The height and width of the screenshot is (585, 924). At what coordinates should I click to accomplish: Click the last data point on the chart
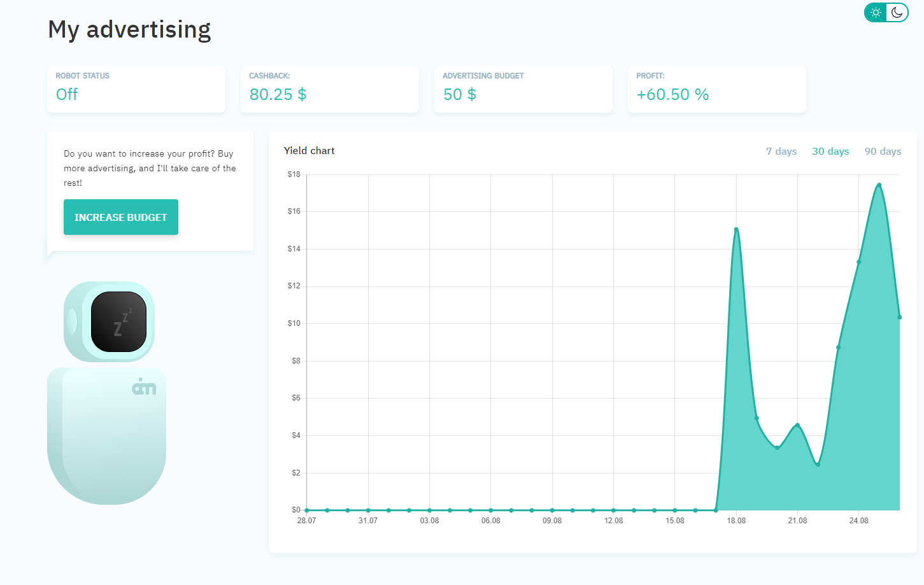coord(899,317)
